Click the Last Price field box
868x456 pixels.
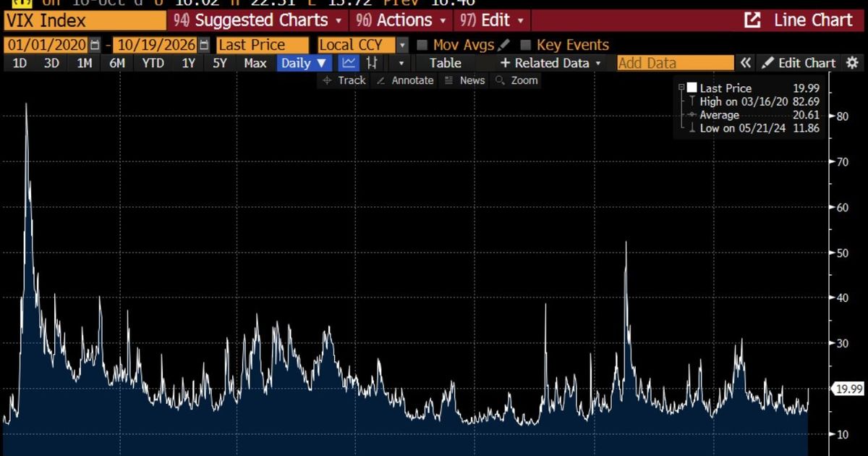point(262,45)
